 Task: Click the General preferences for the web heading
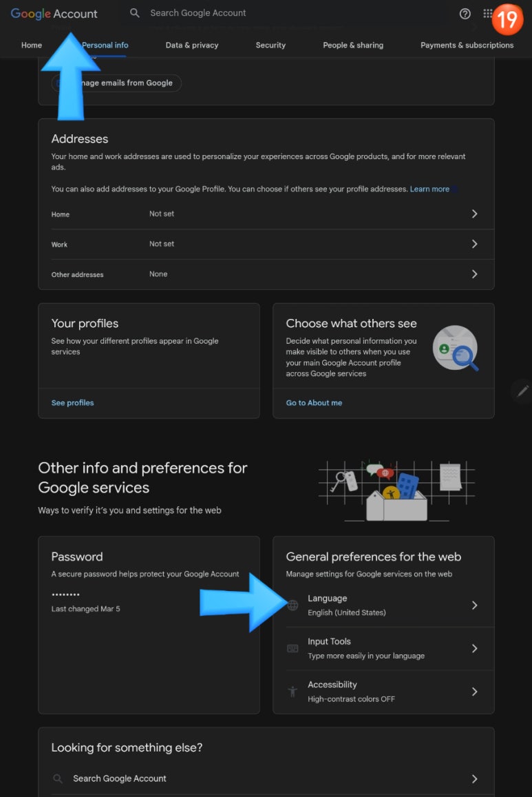[x=374, y=557]
